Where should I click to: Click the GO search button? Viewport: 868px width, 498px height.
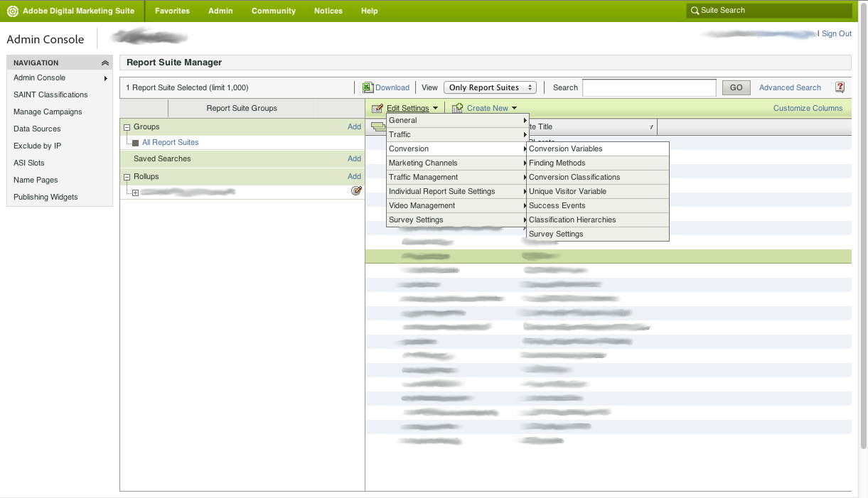click(736, 87)
